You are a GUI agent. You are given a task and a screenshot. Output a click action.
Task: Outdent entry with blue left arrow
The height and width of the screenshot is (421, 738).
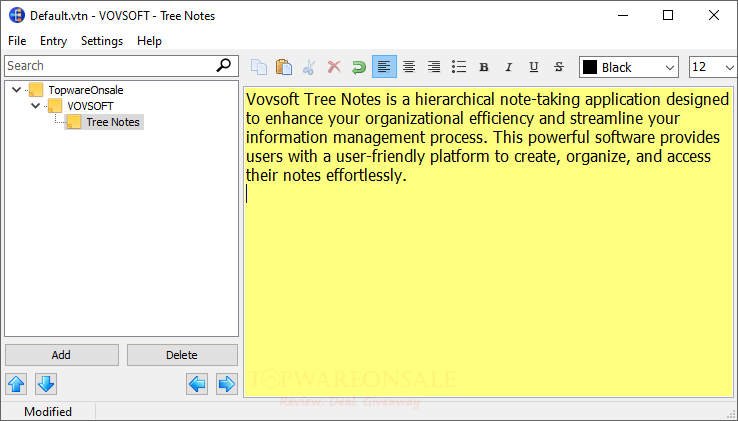coord(197,384)
